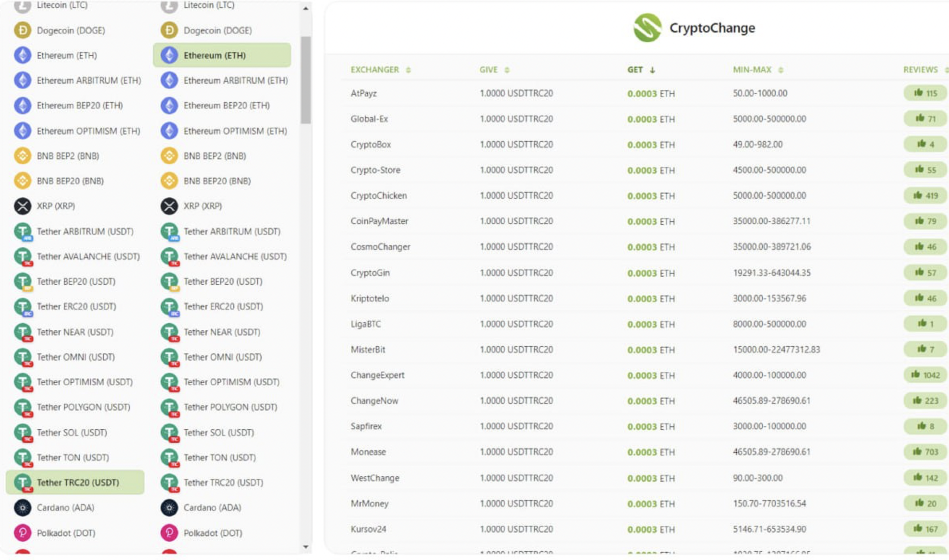The width and height of the screenshot is (949, 560).
Task: Sort by GIVE column arrows
Action: (x=507, y=69)
